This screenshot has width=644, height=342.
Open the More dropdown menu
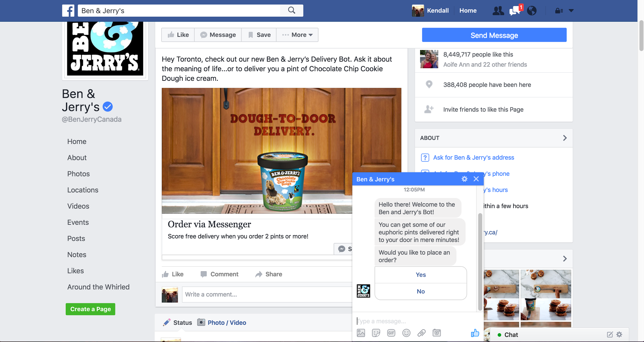tap(297, 35)
